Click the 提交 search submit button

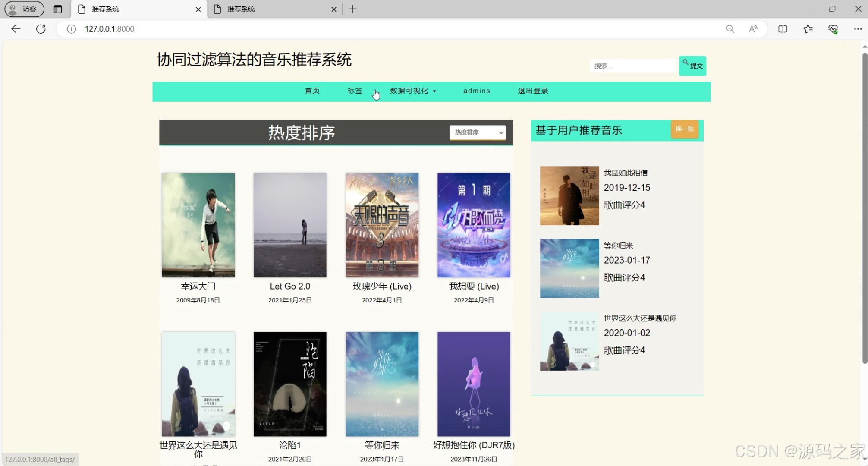click(x=692, y=66)
